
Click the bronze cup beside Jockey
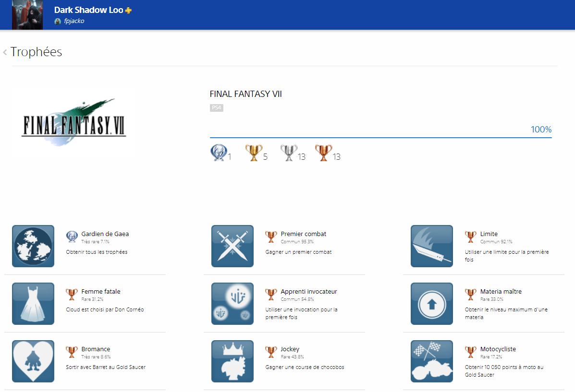[271, 352]
